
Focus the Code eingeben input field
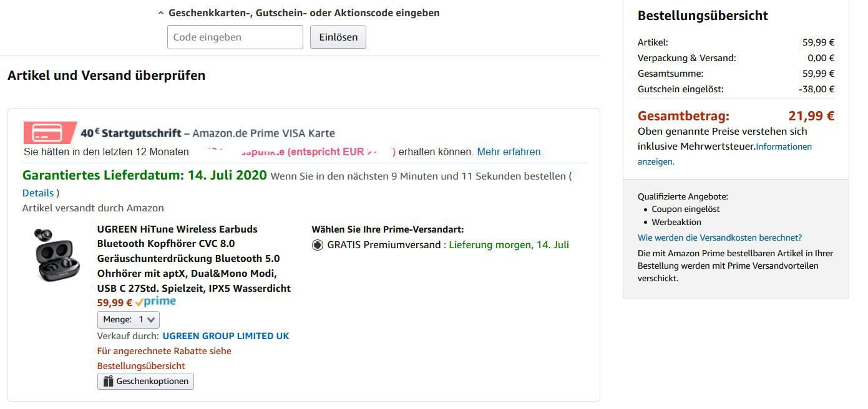point(235,37)
